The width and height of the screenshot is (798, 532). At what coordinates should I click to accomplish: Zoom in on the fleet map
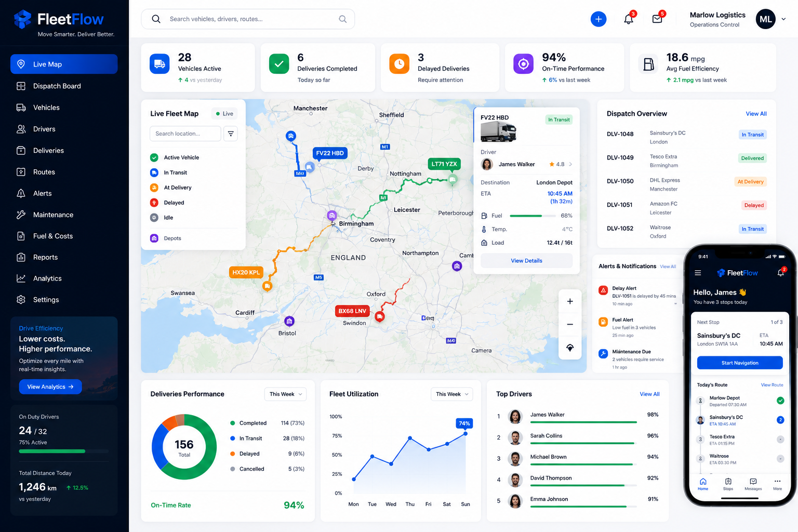pos(570,301)
